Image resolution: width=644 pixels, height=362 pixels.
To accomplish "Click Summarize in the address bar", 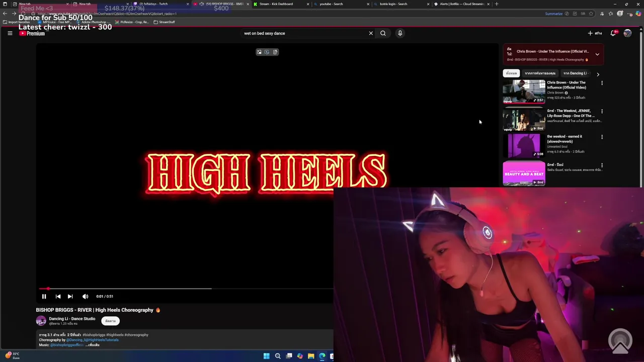I will (553, 14).
